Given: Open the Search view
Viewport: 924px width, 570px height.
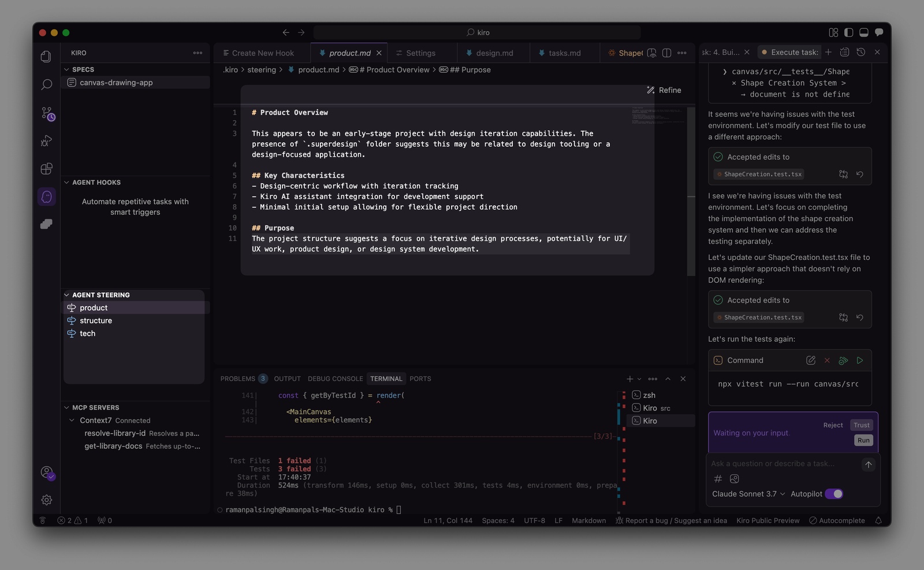Looking at the screenshot, I should point(46,84).
